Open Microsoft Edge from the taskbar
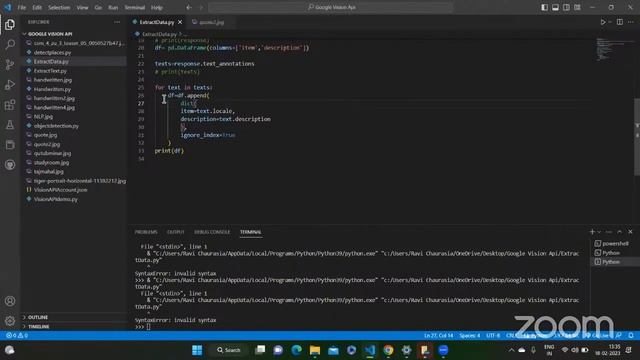Screen dimensions: 640x360 pos(296,350)
